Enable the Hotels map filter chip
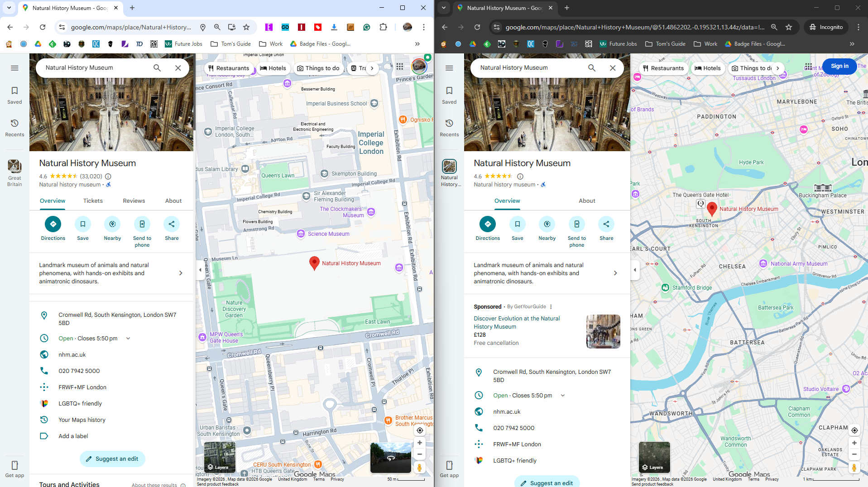The width and height of the screenshot is (868, 487). pyautogui.click(x=273, y=68)
